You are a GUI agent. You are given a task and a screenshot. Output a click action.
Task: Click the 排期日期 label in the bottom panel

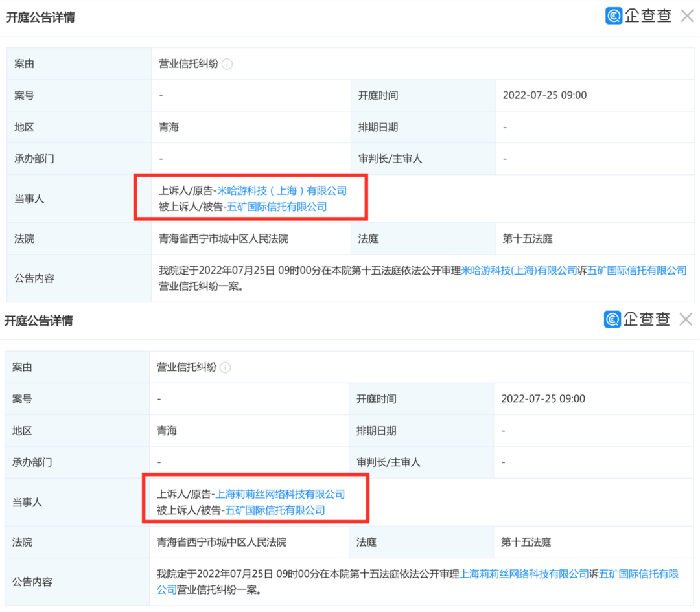pos(377,431)
